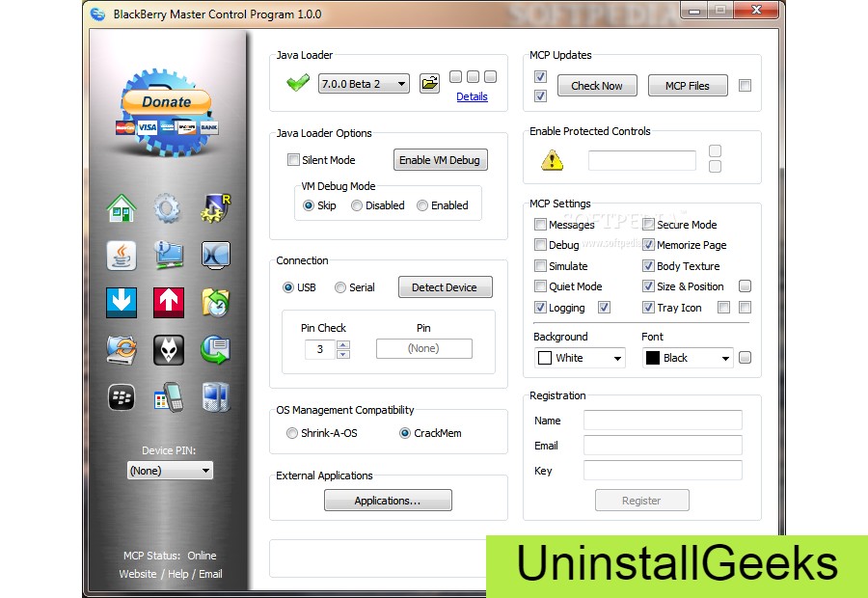This screenshot has height=598, width=868.
Task: Click the Register button
Action: point(641,501)
